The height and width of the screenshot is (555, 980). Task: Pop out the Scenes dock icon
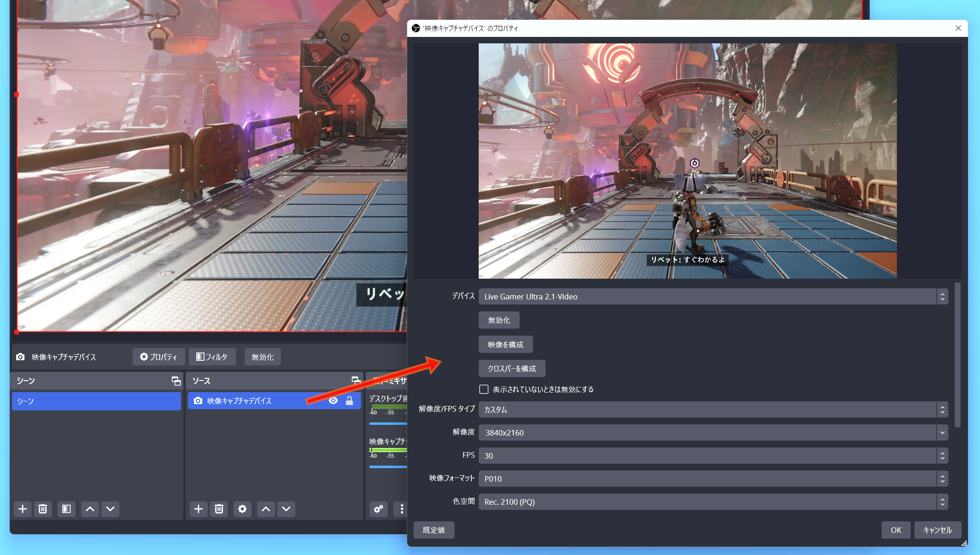click(176, 381)
